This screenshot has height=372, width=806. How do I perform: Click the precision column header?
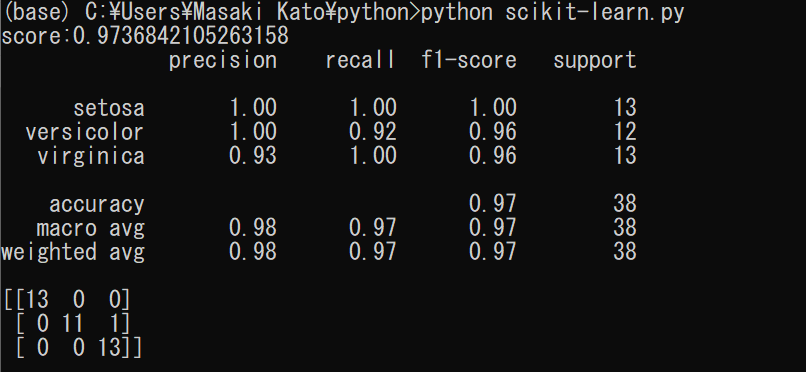tap(223, 61)
